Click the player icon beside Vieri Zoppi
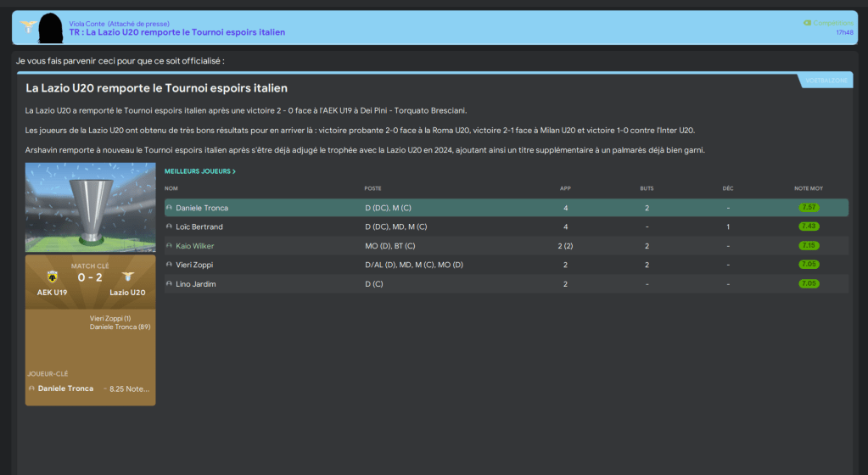Viewport: 868px width, 475px height. pyautogui.click(x=169, y=265)
